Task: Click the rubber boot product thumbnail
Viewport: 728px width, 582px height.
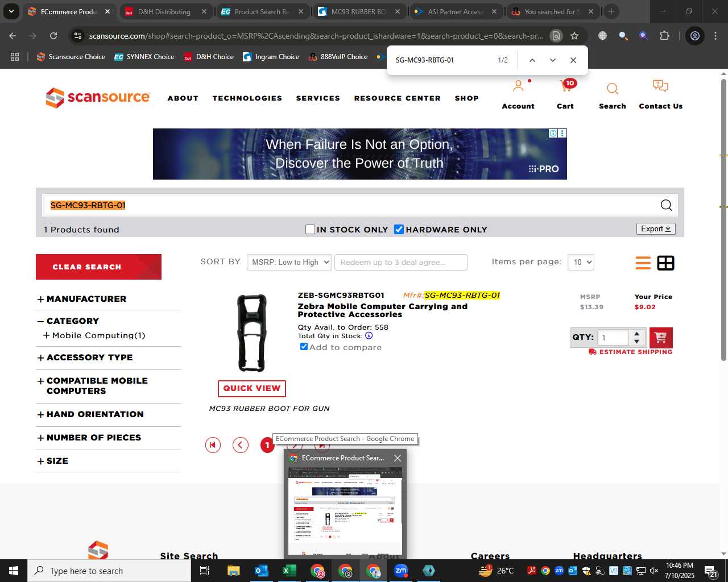Action: (251, 333)
